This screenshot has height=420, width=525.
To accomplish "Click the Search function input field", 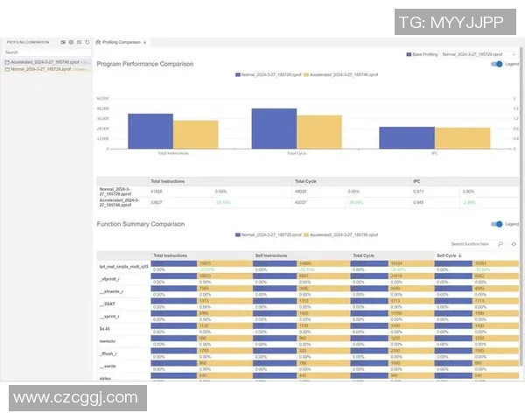I will [x=471, y=244].
